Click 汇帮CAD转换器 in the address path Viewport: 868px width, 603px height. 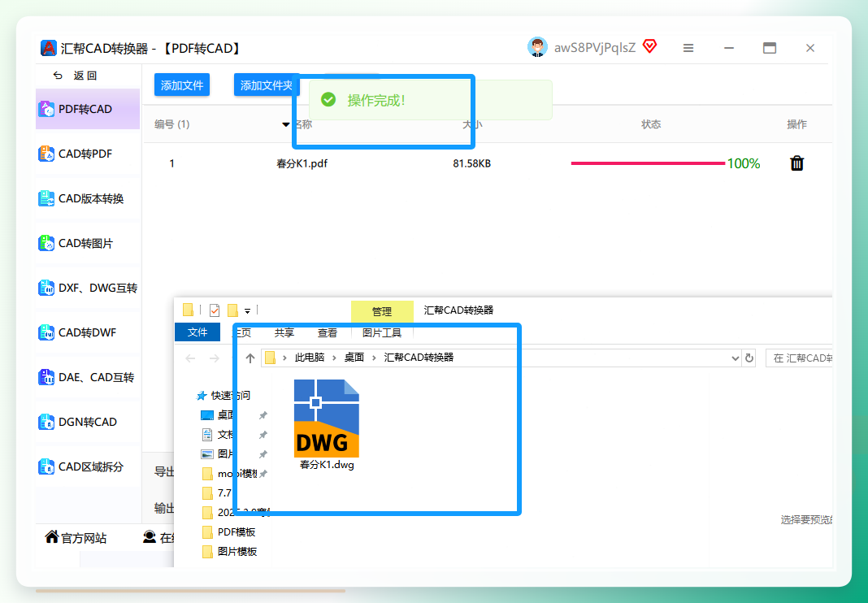(x=419, y=358)
